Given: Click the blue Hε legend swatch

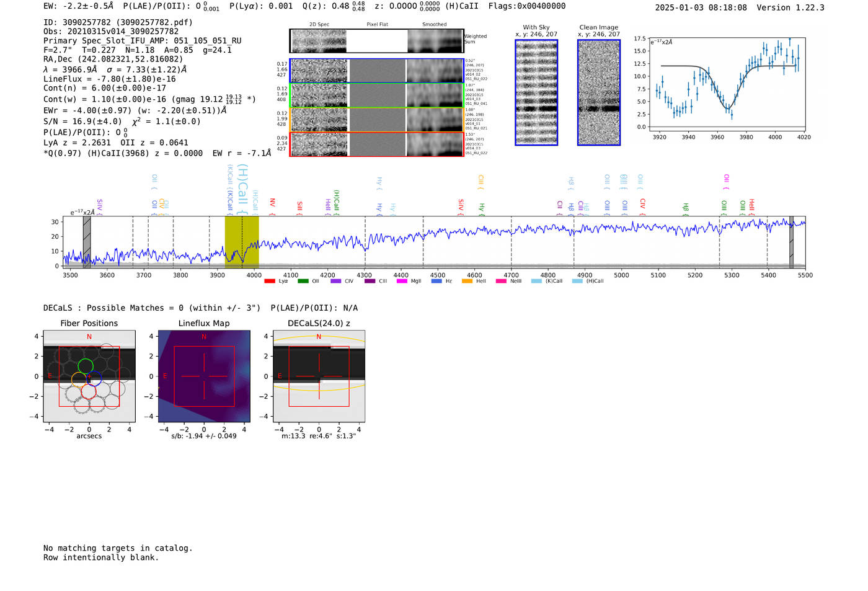Looking at the screenshot, I should coord(436,281).
